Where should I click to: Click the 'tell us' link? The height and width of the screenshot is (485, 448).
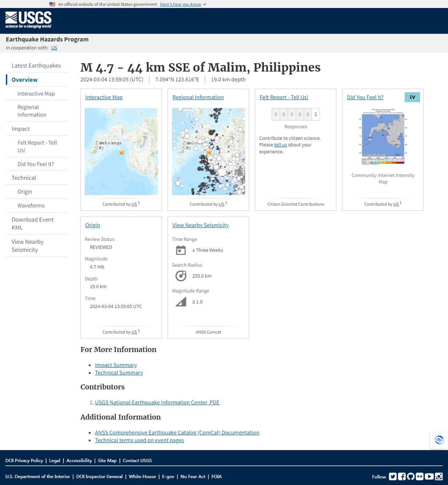280,145
